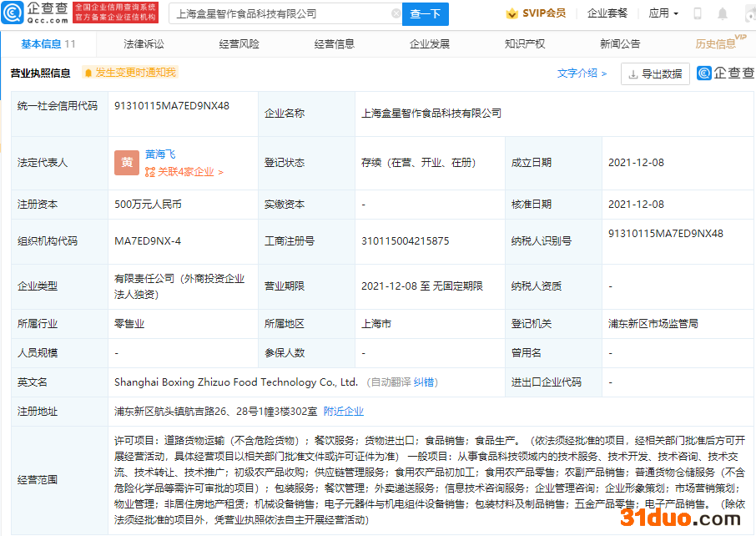The image size is (756, 536).
Task: Open the 历史信息 VIP tab
Action: 716,44
